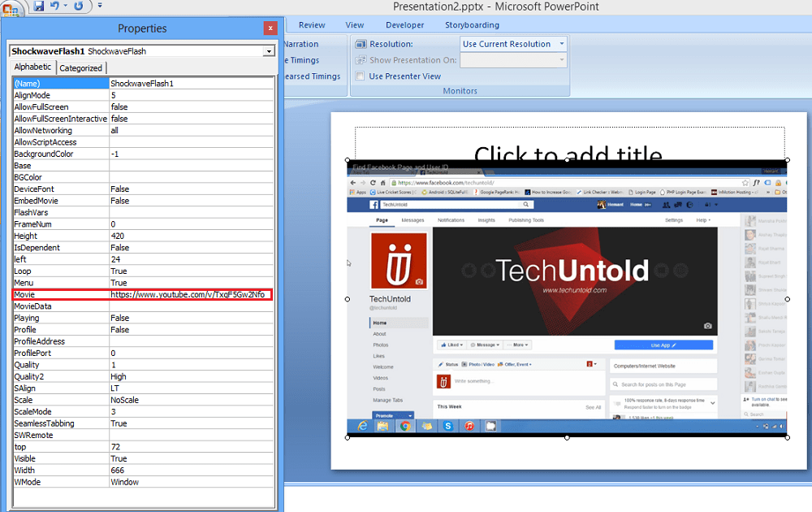
Task: Click the Playing False value
Action: 191,318
